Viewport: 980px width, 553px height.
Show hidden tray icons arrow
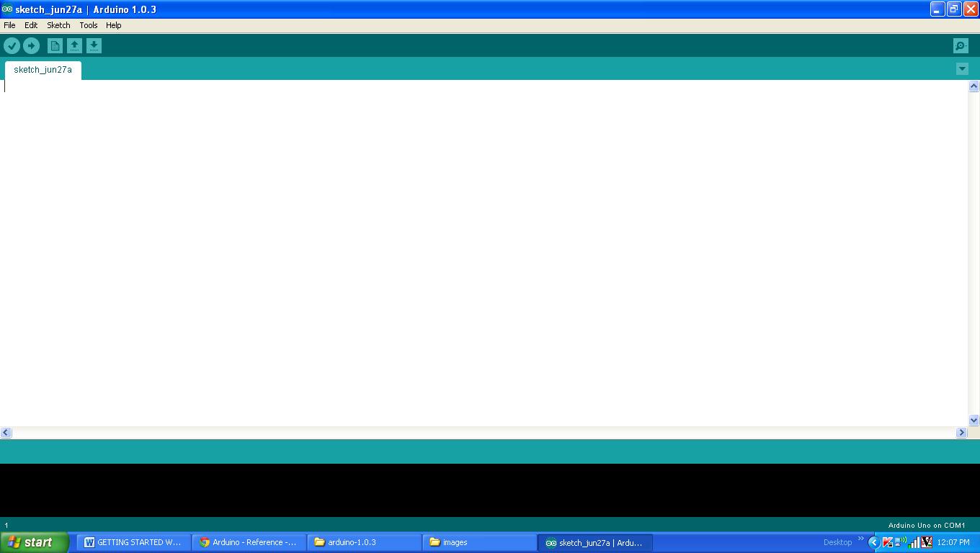(874, 542)
